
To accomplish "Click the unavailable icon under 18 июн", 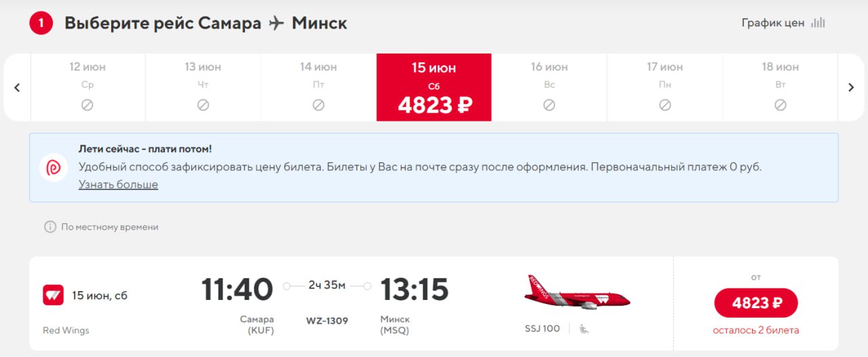I will [x=781, y=105].
